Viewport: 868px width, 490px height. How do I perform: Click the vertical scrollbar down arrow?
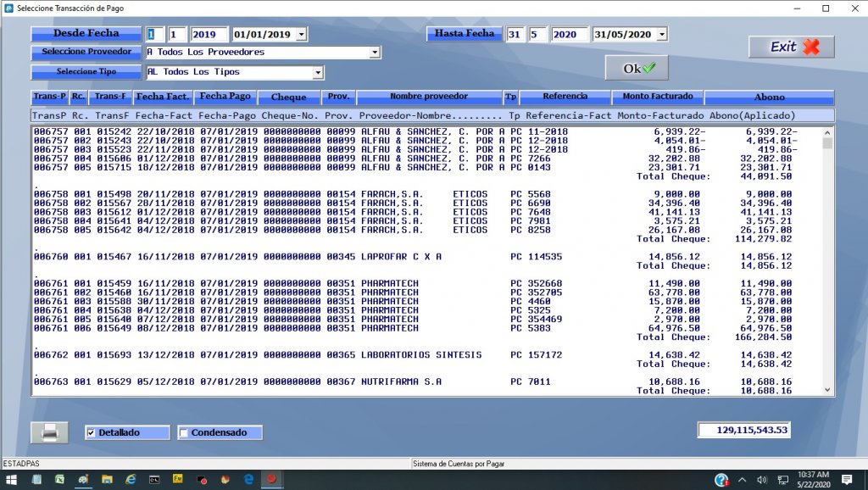point(827,388)
